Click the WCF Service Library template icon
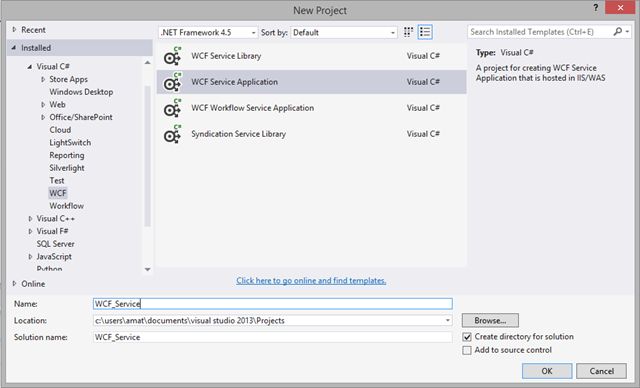Screen dimensions: 640x388 (172, 56)
